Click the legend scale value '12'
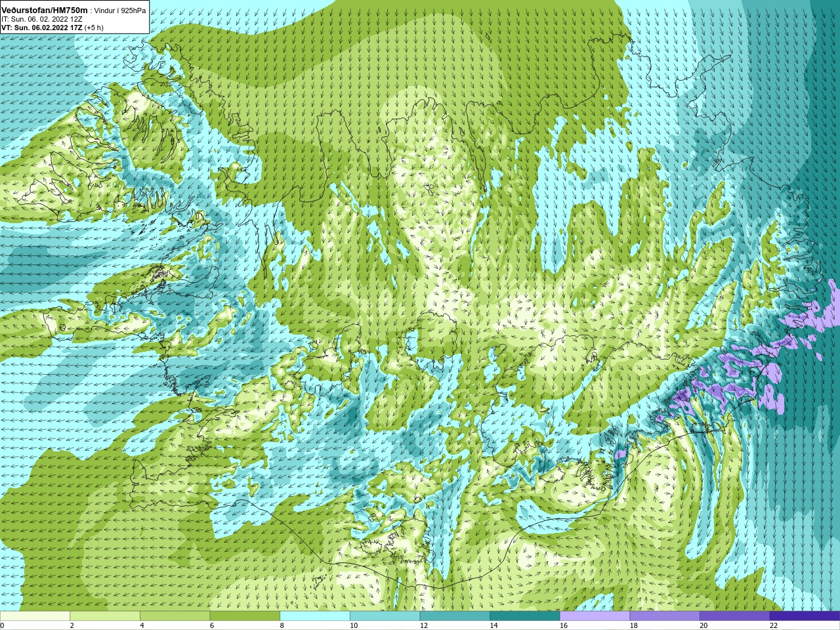This screenshot has height=630, width=840. 424,625
